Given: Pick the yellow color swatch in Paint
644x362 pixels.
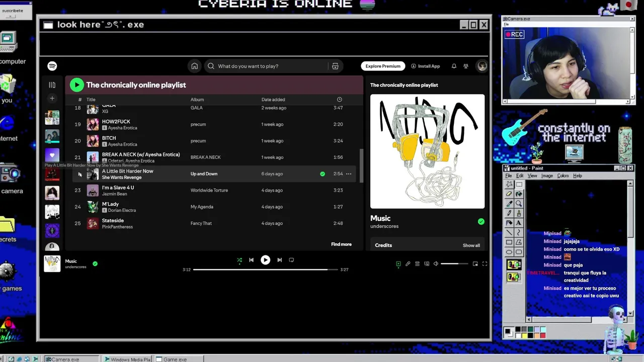Looking at the screenshot, I should click(524, 335).
